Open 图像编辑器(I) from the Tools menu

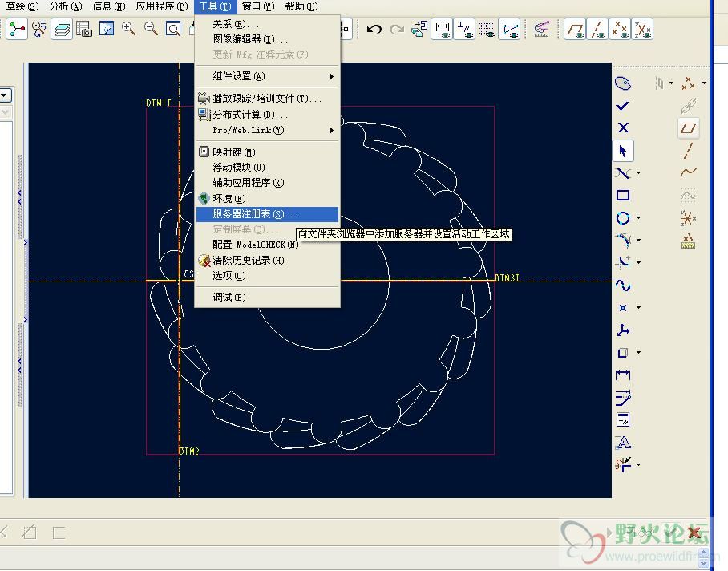tap(250, 39)
